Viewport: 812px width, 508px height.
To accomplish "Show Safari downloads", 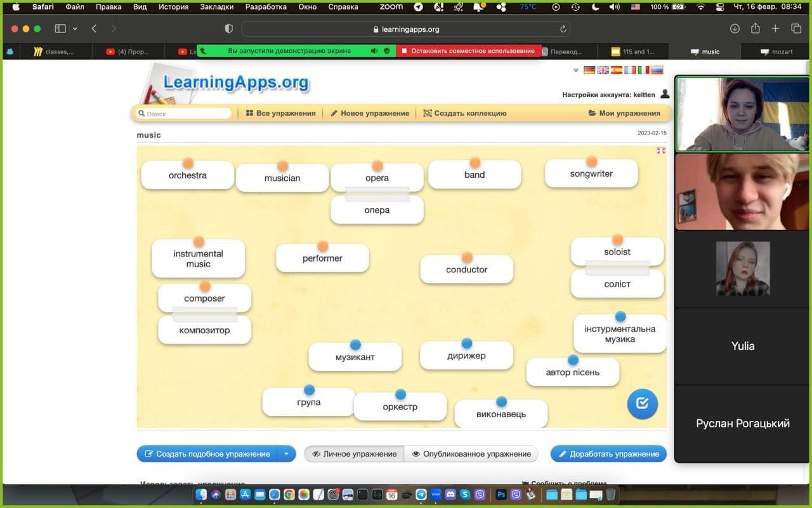I will [x=735, y=29].
